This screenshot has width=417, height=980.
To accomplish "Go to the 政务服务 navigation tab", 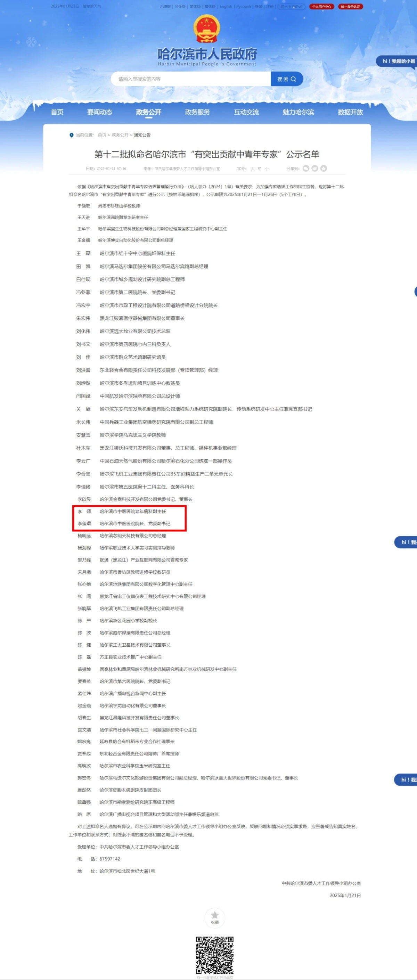I will point(197,112).
